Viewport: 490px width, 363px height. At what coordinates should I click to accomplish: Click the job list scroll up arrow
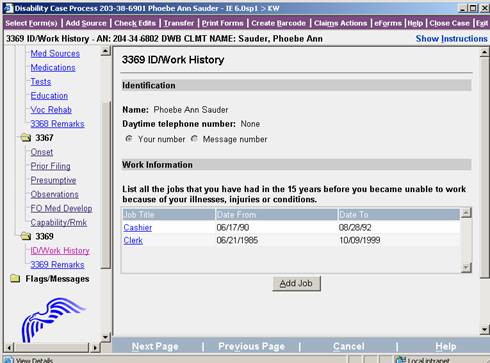(466, 213)
